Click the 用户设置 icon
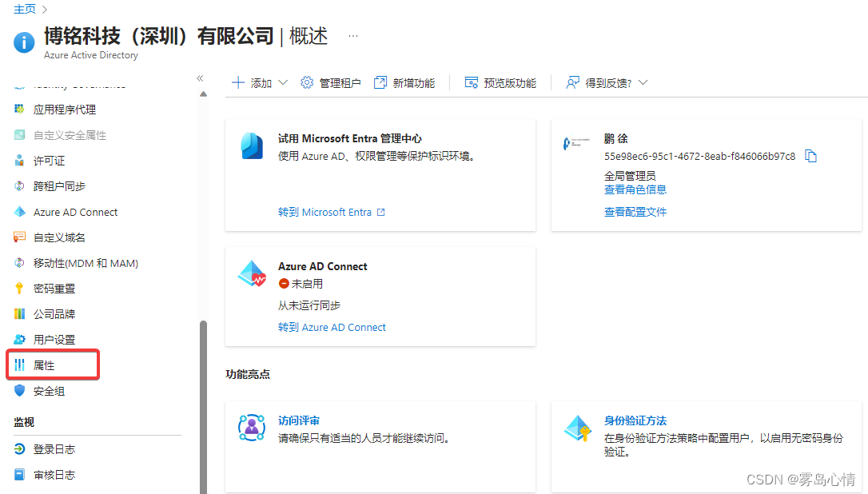This screenshot has height=494, width=868. (x=19, y=339)
